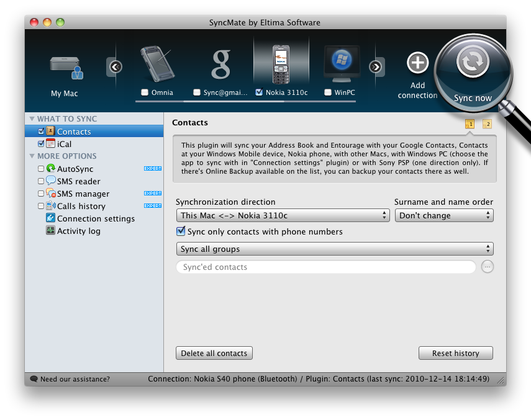Click the Contacts panel heading

[190, 122]
